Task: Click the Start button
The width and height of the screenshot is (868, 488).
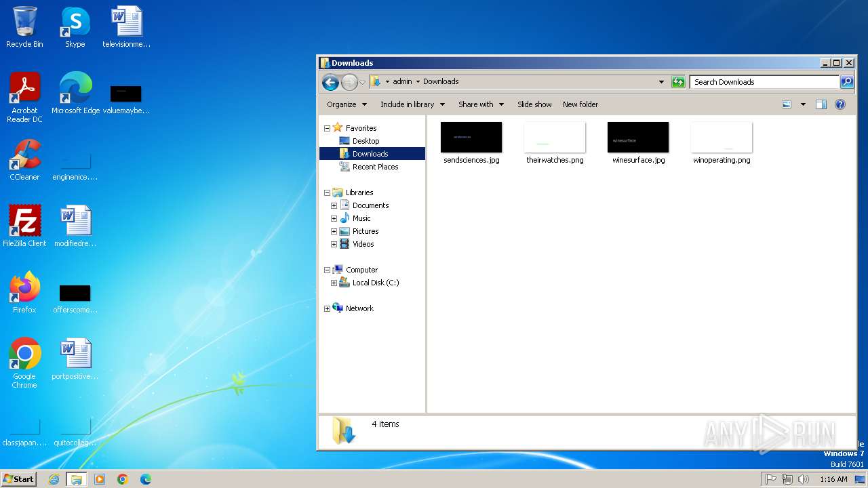Action: 19,479
